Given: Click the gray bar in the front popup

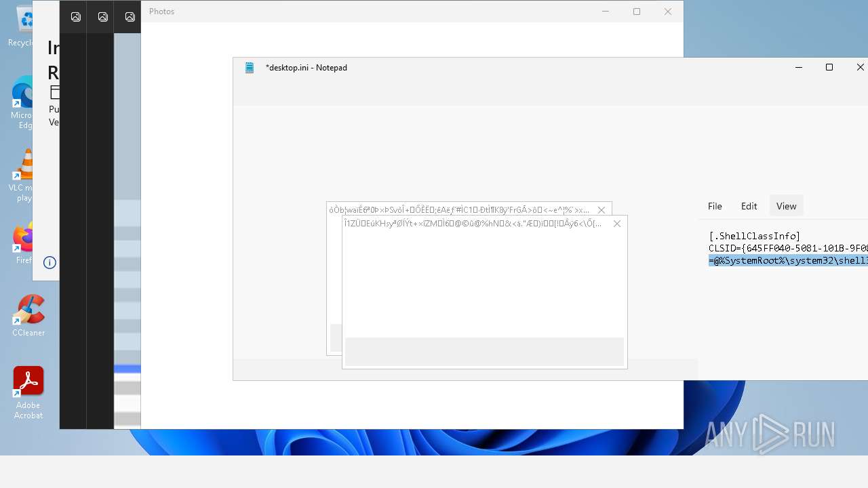Looking at the screenshot, I should click(484, 352).
